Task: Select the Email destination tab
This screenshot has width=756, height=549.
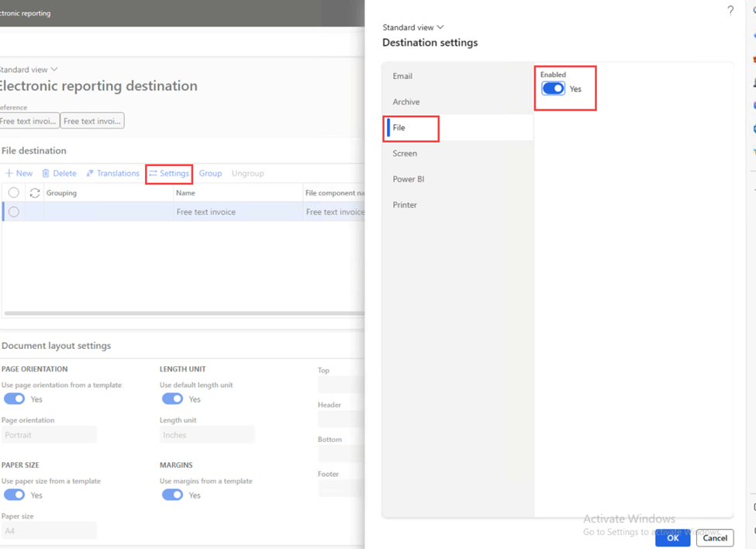Action: click(402, 76)
